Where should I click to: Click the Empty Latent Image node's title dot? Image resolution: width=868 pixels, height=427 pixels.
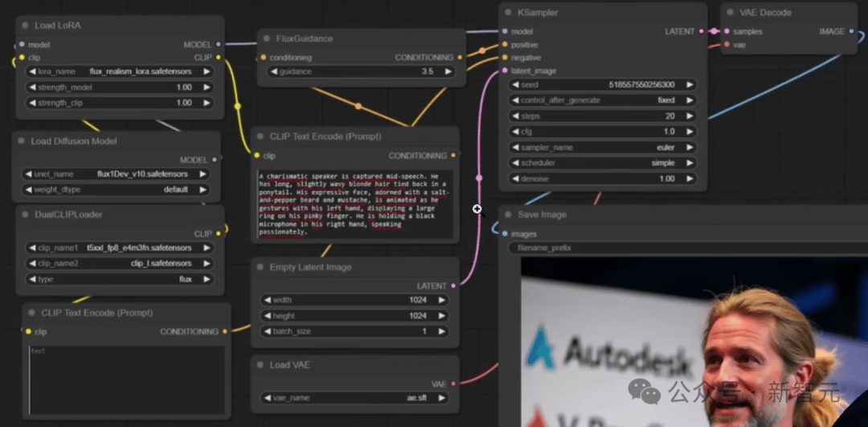click(260, 267)
